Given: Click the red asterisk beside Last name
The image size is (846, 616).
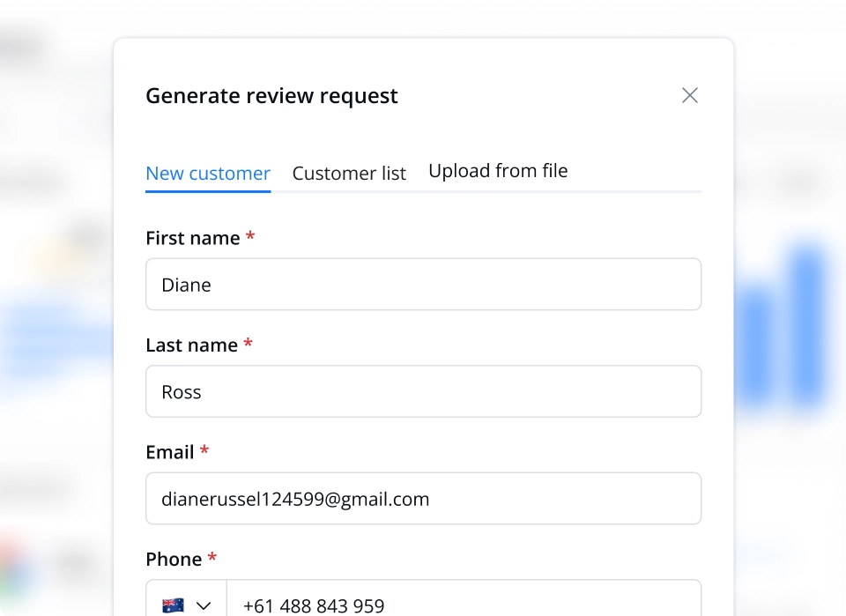Looking at the screenshot, I should 248,343.
